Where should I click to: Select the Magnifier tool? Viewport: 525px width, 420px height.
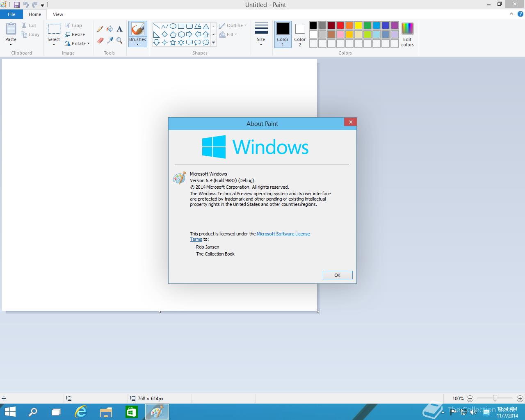pos(119,40)
